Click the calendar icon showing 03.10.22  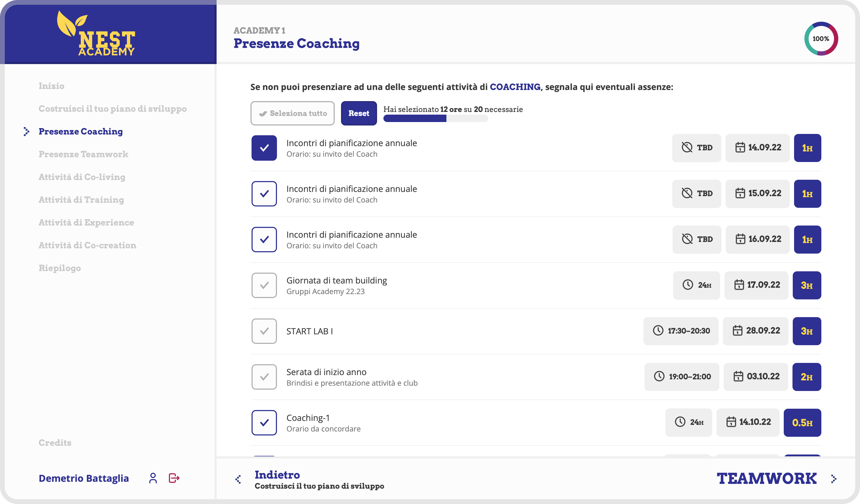(x=738, y=377)
